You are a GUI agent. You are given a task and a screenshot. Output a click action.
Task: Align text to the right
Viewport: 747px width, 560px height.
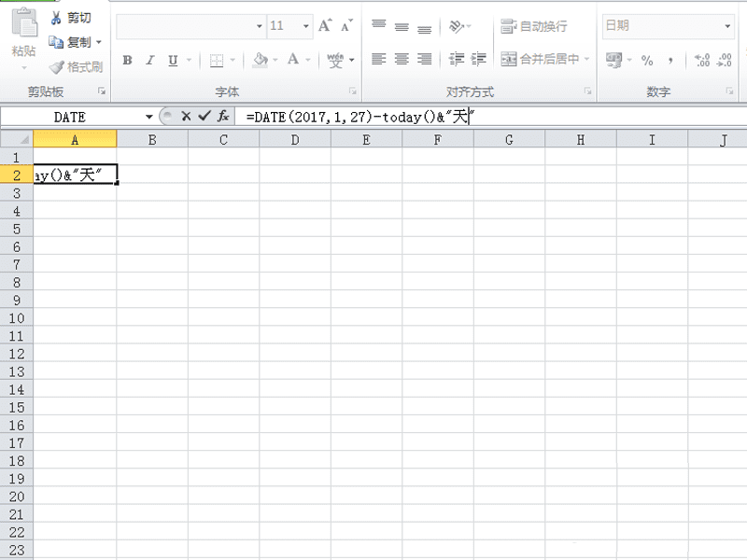[x=425, y=59]
